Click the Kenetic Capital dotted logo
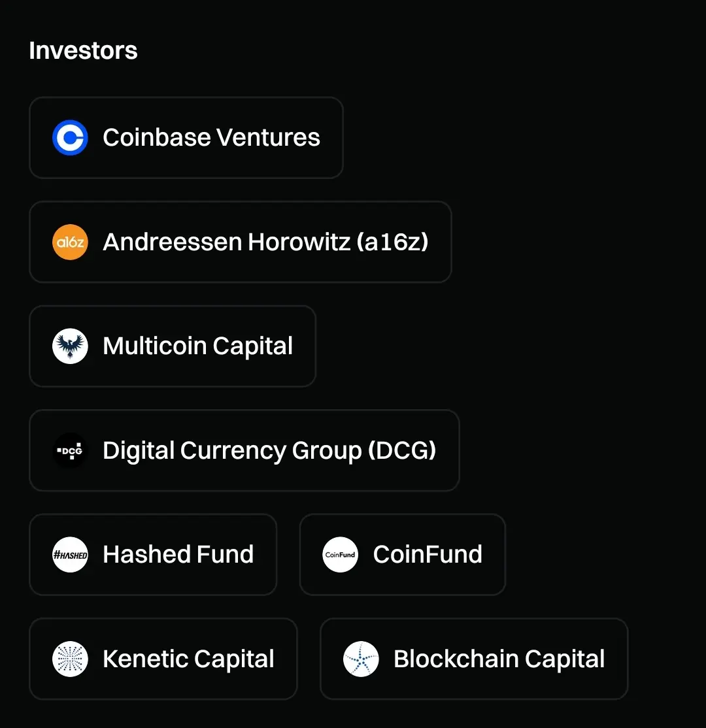706x728 pixels. [70, 659]
